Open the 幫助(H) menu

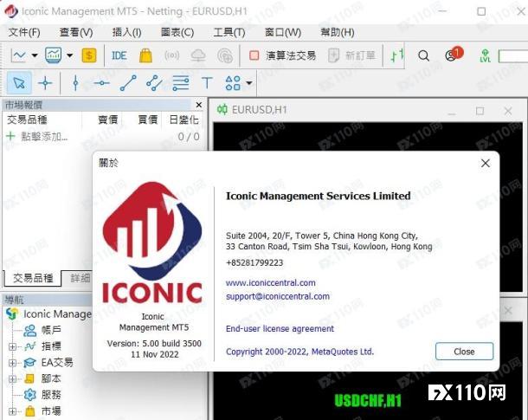(x=338, y=32)
